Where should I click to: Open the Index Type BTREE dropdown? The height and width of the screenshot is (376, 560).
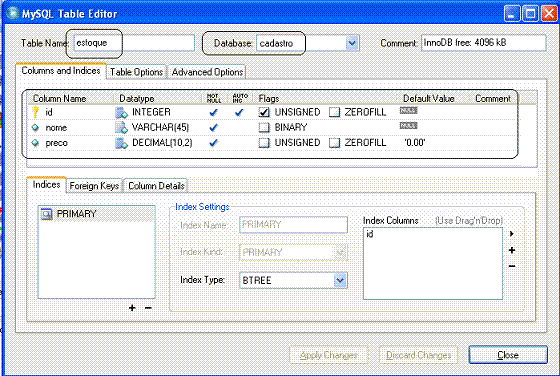click(x=340, y=280)
